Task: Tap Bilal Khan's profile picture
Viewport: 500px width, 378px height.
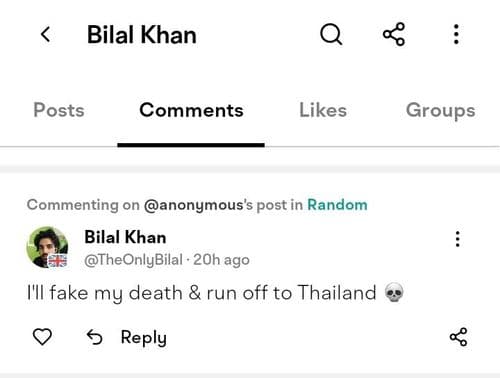Action: coord(47,247)
